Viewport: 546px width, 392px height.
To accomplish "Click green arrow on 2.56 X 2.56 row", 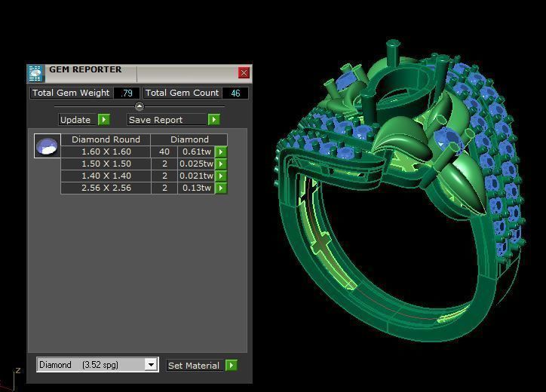I will click(x=221, y=188).
